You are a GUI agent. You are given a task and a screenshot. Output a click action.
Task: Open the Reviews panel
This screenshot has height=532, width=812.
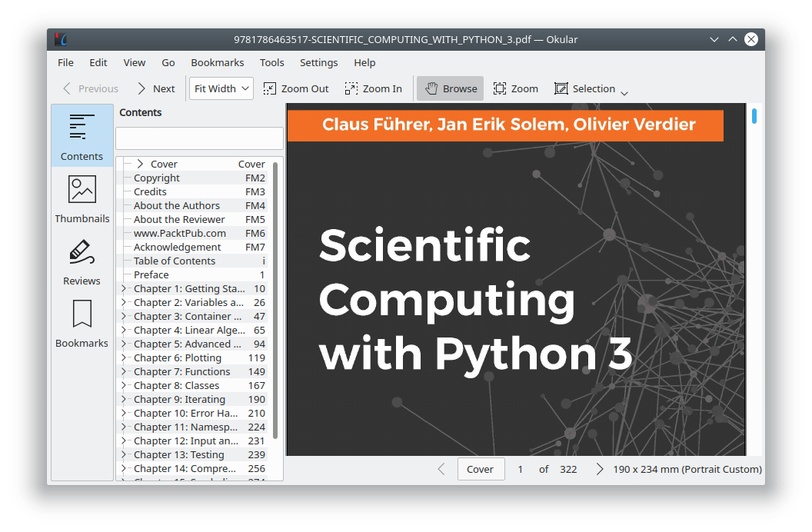click(82, 261)
